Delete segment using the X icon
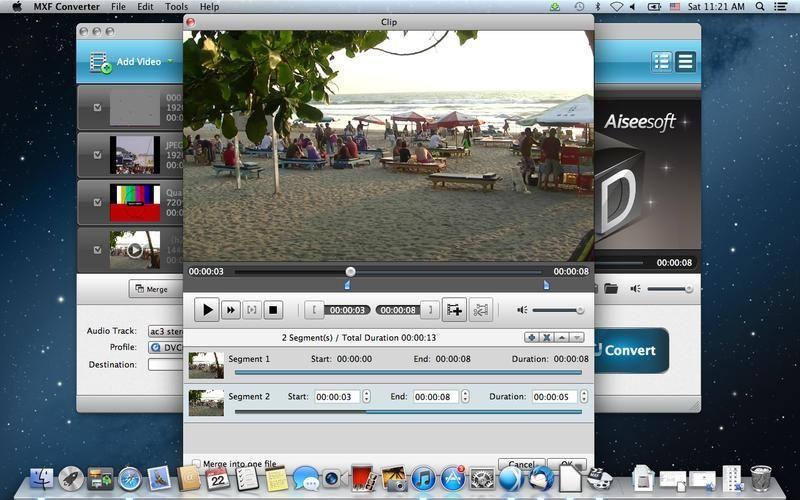This screenshot has width=800, height=500. 547,337
